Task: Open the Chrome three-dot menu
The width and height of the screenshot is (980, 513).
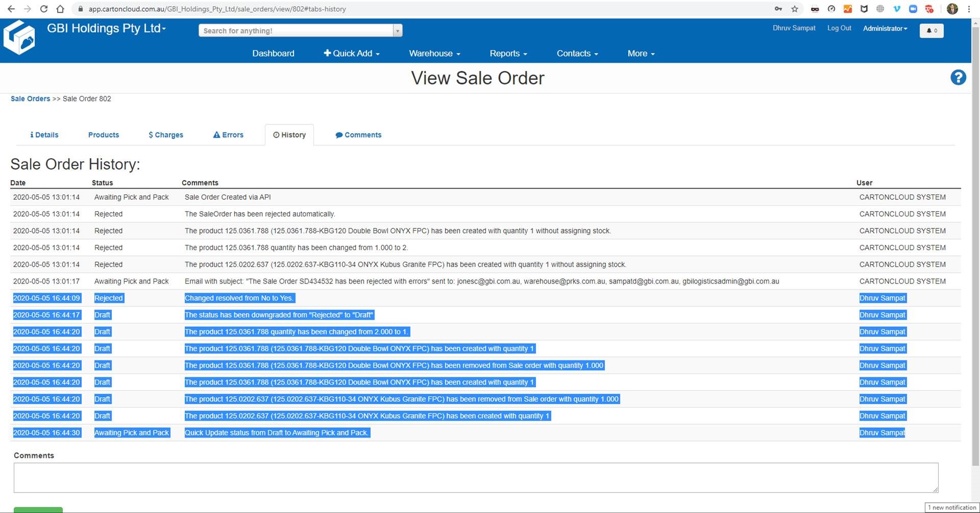Action: pyautogui.click(x=969, y=9)
